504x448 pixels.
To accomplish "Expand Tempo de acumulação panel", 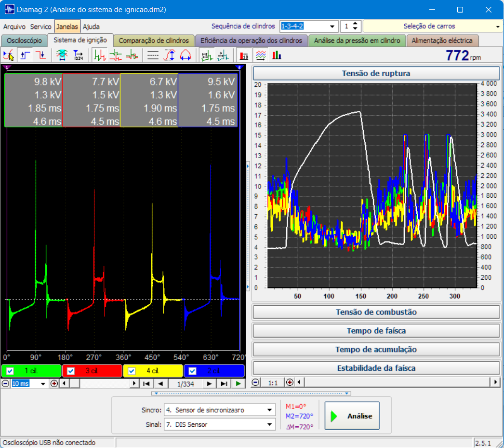I will pos(376,349).
